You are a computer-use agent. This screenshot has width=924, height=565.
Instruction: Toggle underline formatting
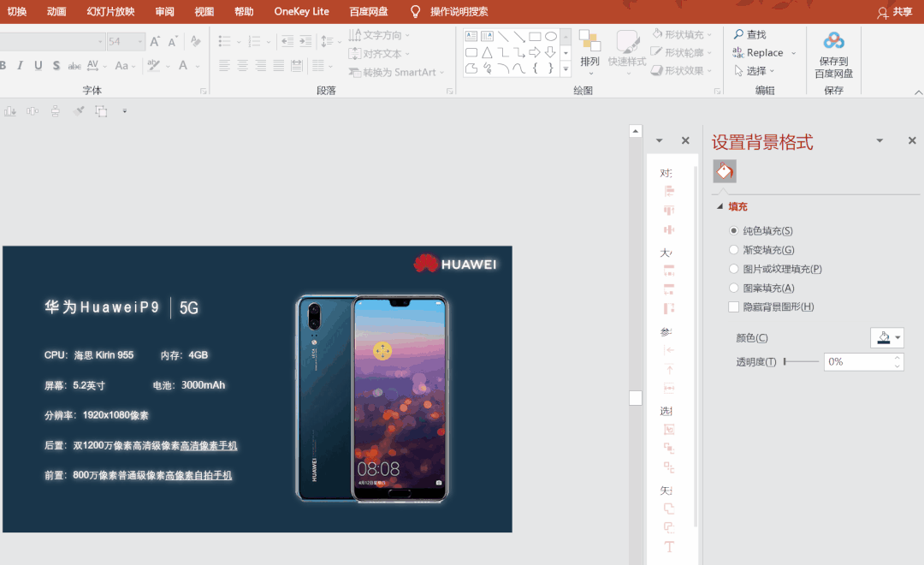38,65
